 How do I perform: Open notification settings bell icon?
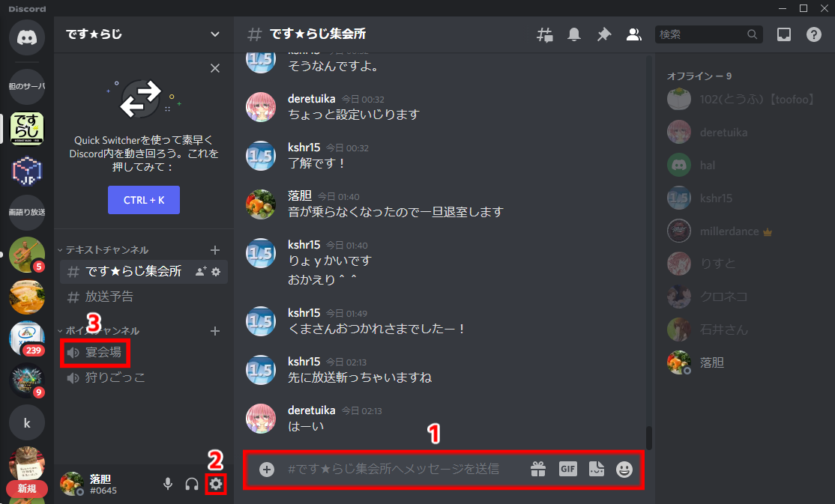pyautogui.click(x=574, y=34)
